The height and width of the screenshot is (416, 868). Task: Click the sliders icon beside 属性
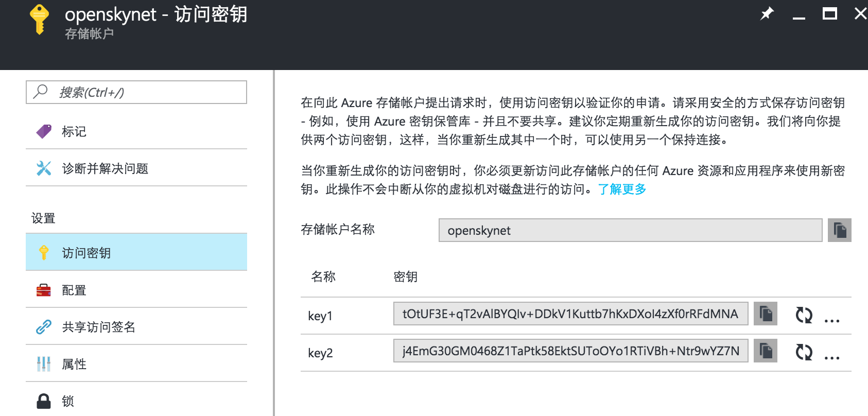[x=44, y=364]
